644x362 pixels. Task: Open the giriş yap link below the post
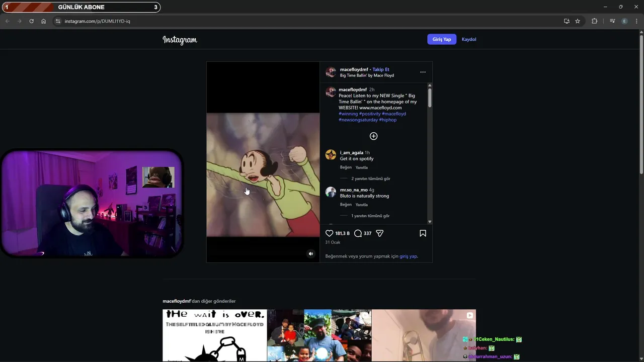click(408, 256)
